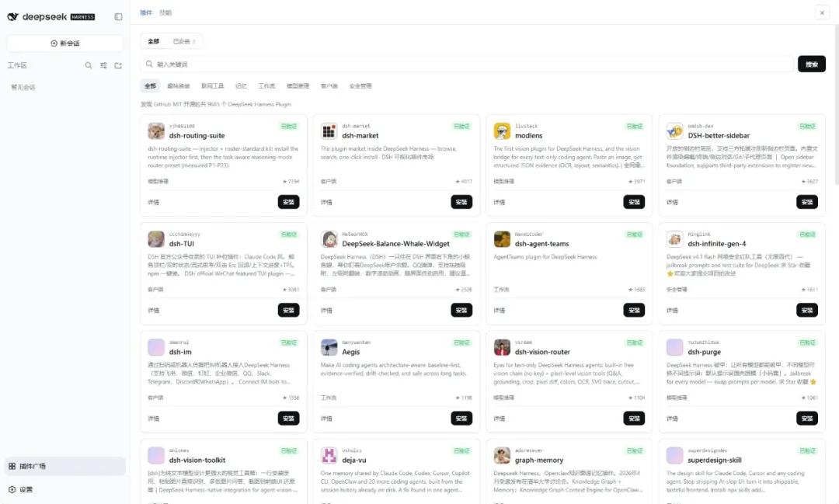Search conversations via workspace magnifier icon
Viewport: 839px width, 504px height.
click(x=89, y=65)
